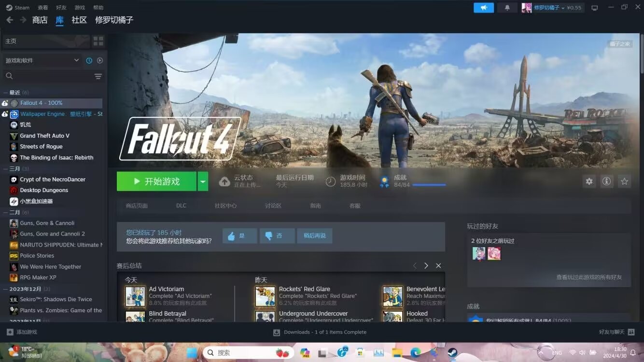Close the post-game summary panel
Image resolution: width=644 pixels, height=362 pixels.
click(438, 265)
